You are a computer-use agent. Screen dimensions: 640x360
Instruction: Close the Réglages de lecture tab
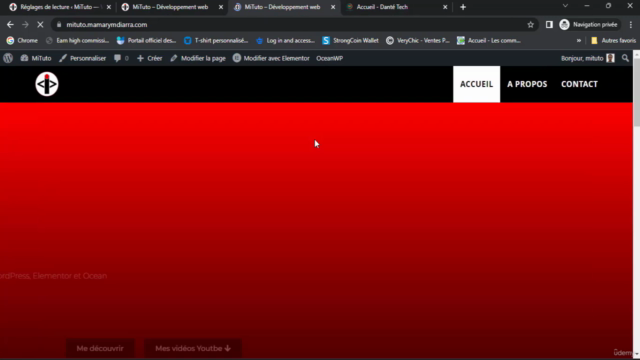point(109,7)
